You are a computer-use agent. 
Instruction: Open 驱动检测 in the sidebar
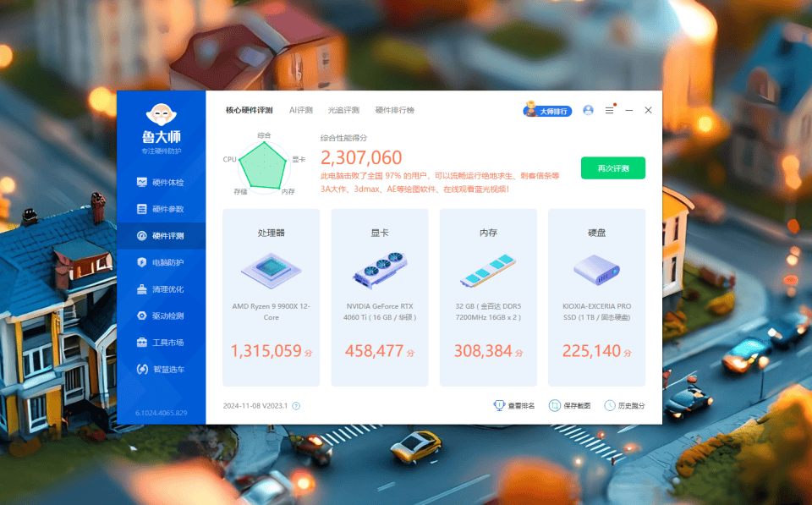pyautogui.click(x=161, y=316)
